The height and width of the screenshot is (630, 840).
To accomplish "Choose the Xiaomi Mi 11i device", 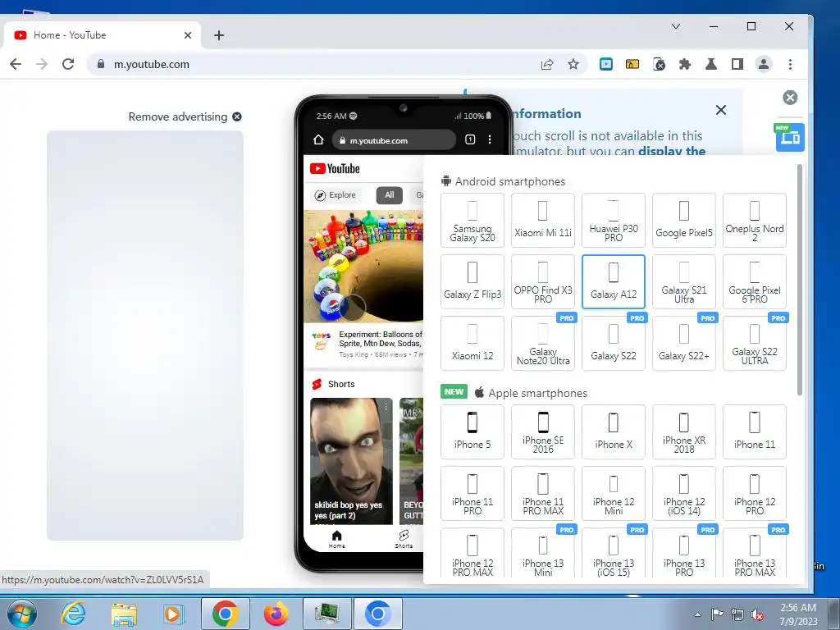I will 543,220.
